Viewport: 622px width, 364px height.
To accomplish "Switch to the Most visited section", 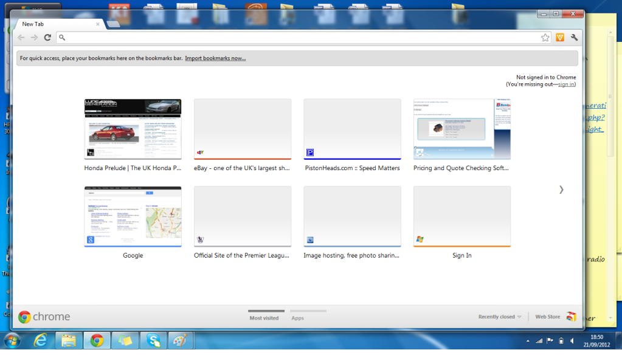I will 264,318.
